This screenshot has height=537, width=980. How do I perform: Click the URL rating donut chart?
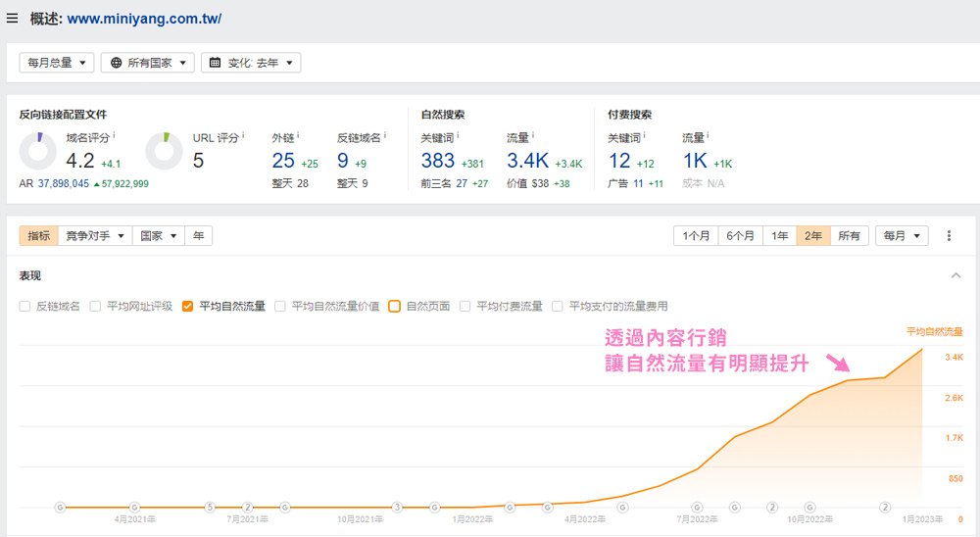tap(165, 151)
